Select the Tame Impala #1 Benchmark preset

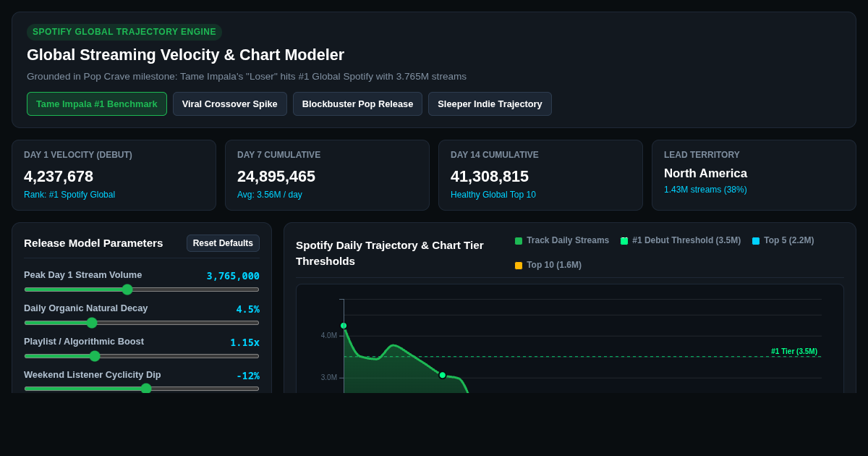(x=97, y=104)
